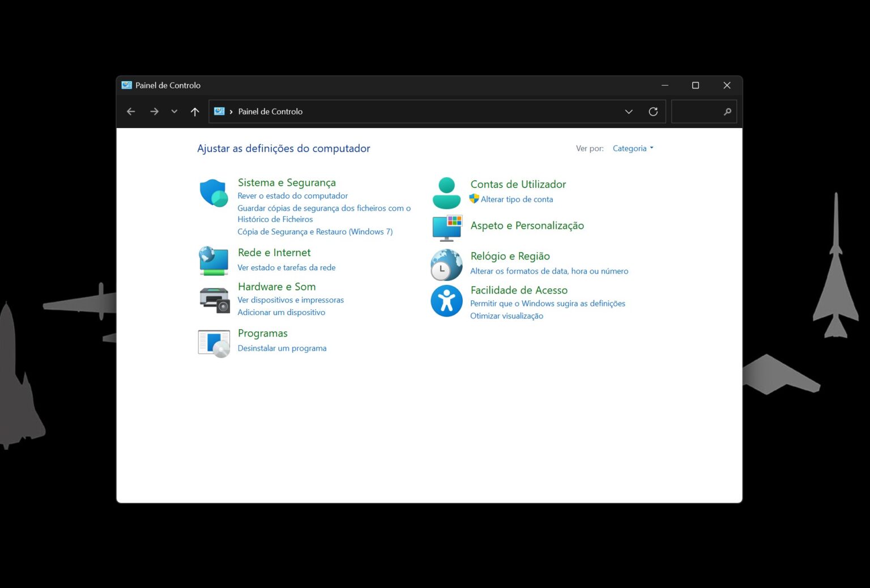Click Permitir que o Windows sugira as definições

click(x=548, y=304)
